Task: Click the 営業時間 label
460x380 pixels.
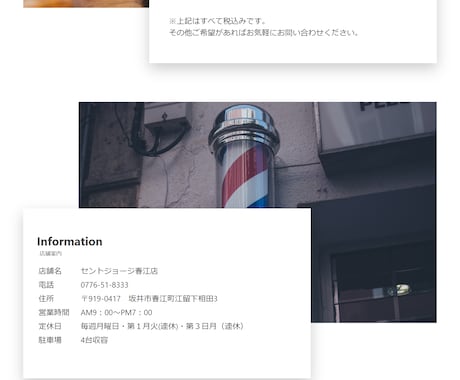Action: (x=54, y=312)
